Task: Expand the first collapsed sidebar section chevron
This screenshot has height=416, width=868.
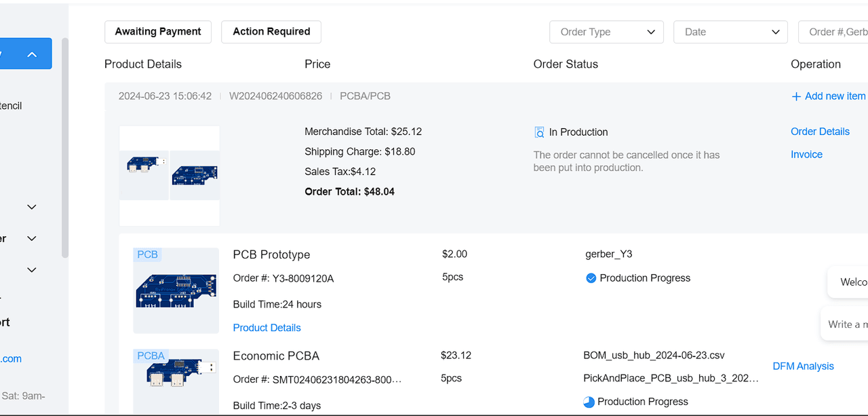Action: click(x=31, y=207)
